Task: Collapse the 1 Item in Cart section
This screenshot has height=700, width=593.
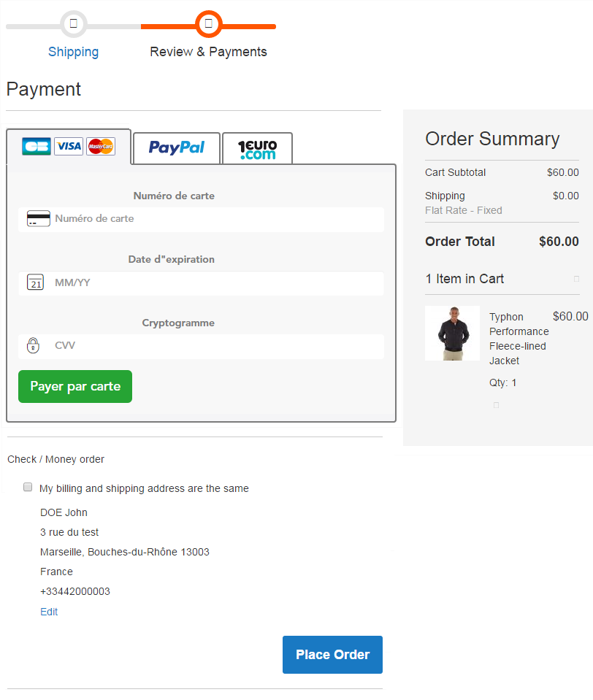Action: [576, 279]
